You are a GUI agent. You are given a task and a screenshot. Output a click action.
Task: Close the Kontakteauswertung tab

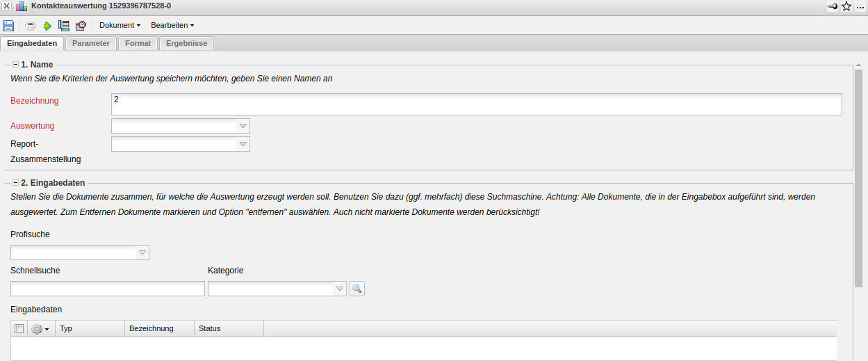[x=6, y=6]
